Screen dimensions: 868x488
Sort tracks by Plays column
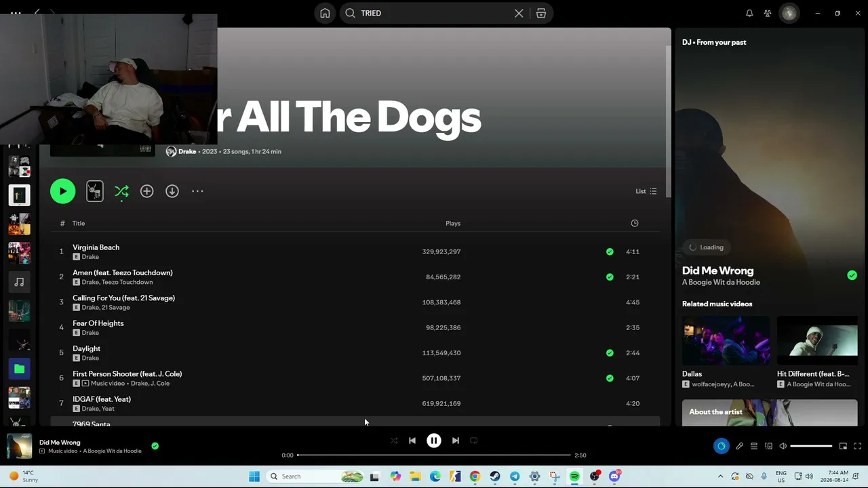click(x=453, y=223)
